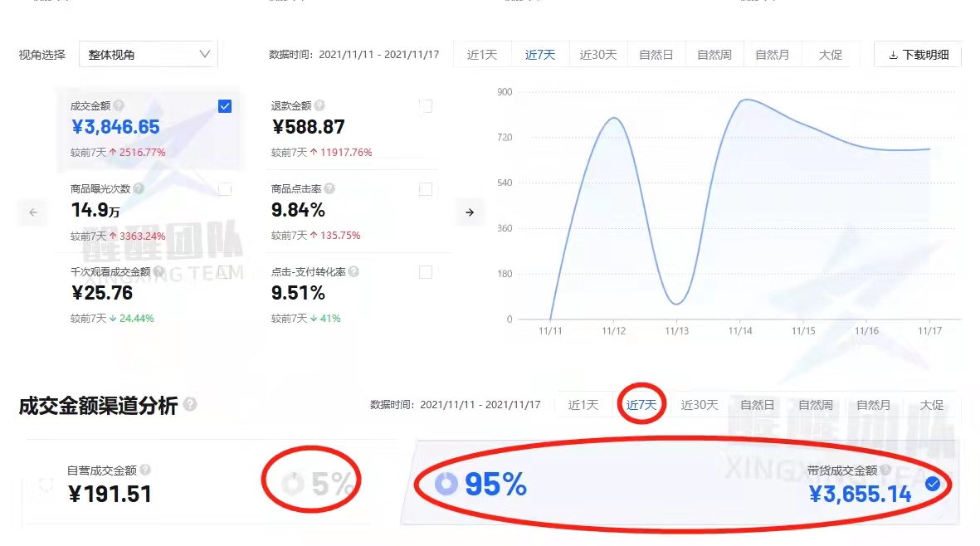Click the help icon beside 点击-支付转化率
This screenshot has height=546, width=980.
click(x=353, y=271)
